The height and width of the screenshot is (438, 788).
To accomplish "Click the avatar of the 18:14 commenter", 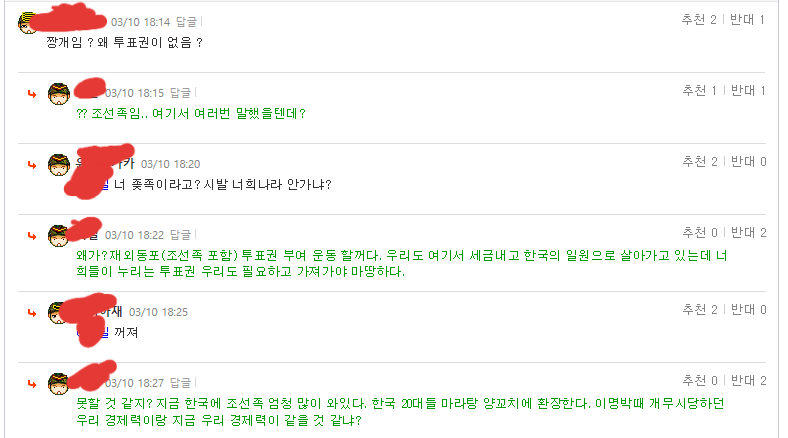I will coord(28,24).
